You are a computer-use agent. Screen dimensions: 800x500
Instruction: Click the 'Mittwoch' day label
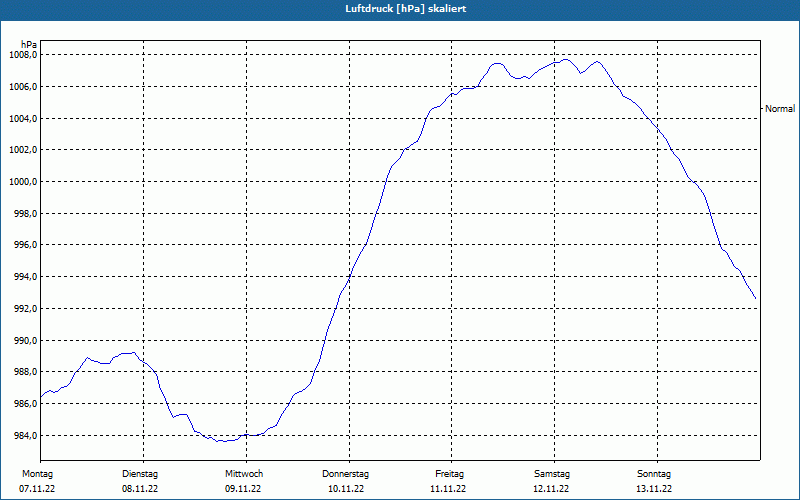[244, 474]
